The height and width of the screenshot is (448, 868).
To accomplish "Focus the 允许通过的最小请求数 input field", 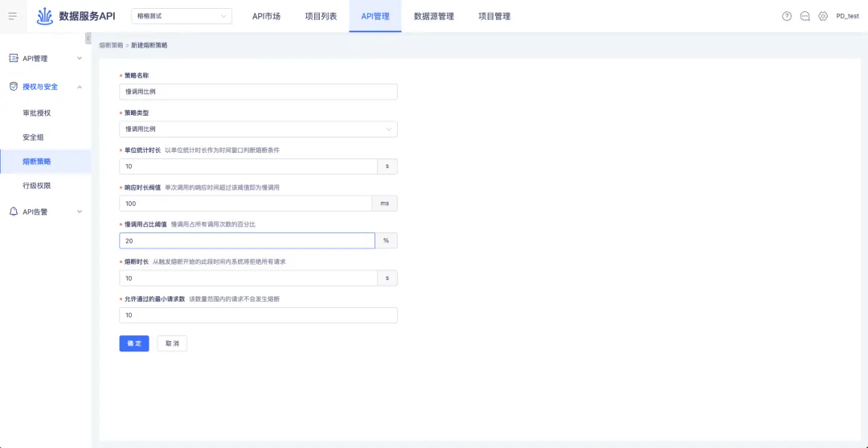I will point(258,315).
